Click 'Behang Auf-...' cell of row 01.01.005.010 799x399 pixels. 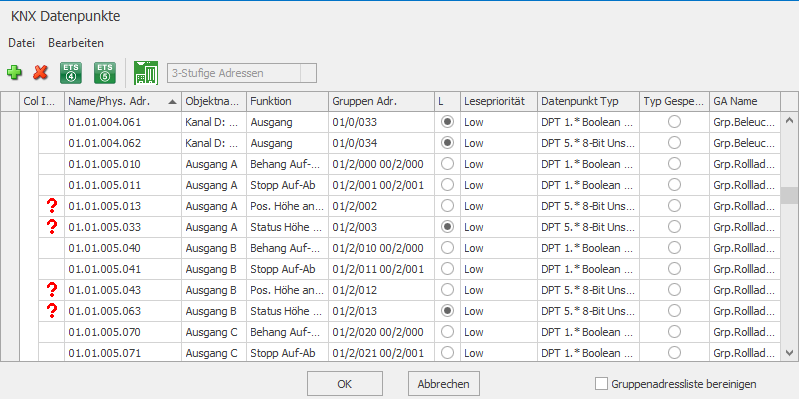pos(287,164)
